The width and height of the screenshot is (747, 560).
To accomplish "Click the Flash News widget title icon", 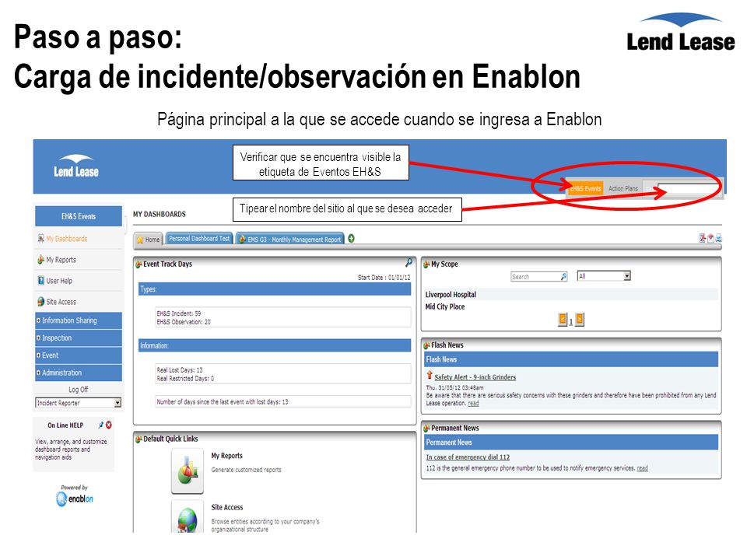I will click(426, 345).
